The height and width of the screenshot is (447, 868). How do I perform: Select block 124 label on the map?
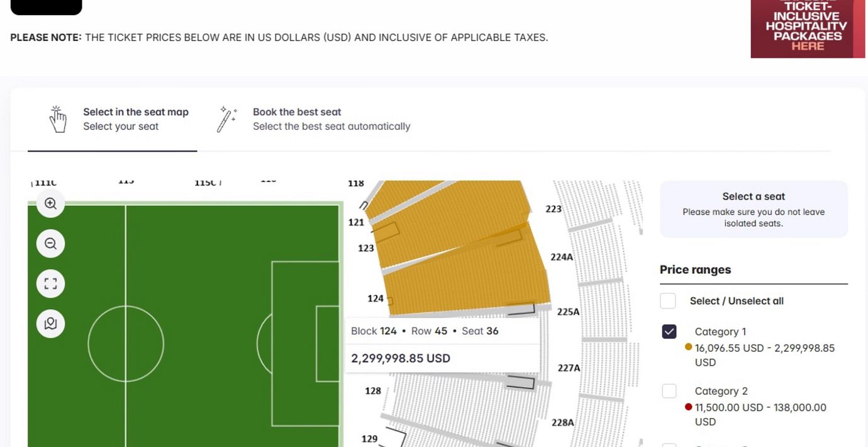pyautogui.click(x=376, y=298)
